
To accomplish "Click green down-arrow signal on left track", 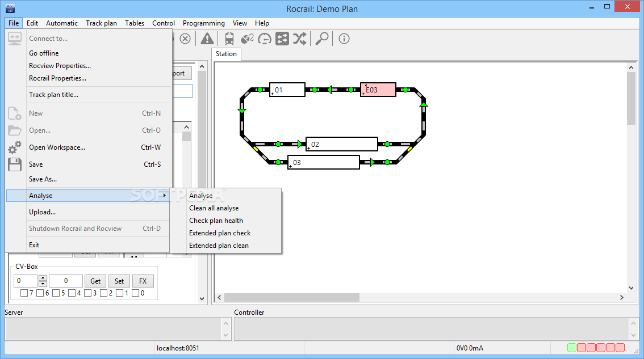I will coord(242,111).
